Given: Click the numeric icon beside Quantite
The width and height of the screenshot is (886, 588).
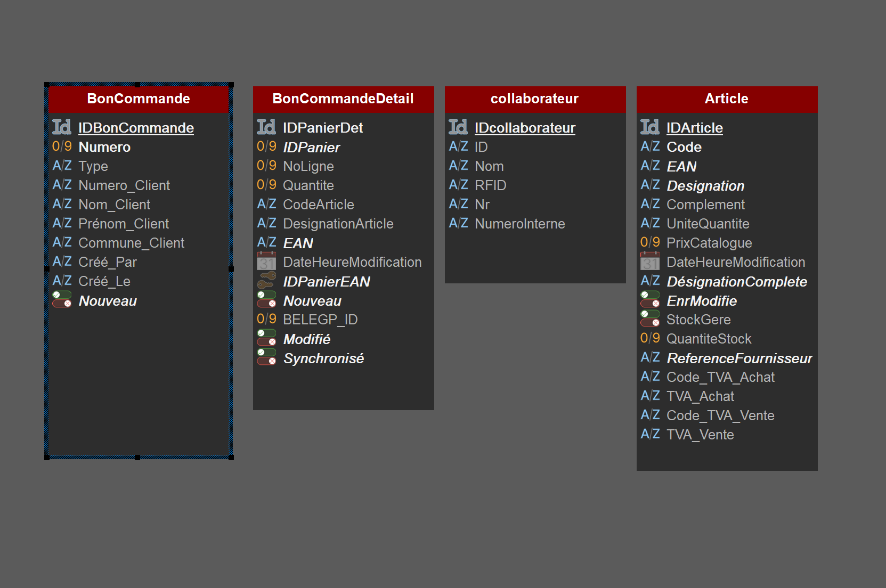Looking at the screenshot, I should point(266,185).
